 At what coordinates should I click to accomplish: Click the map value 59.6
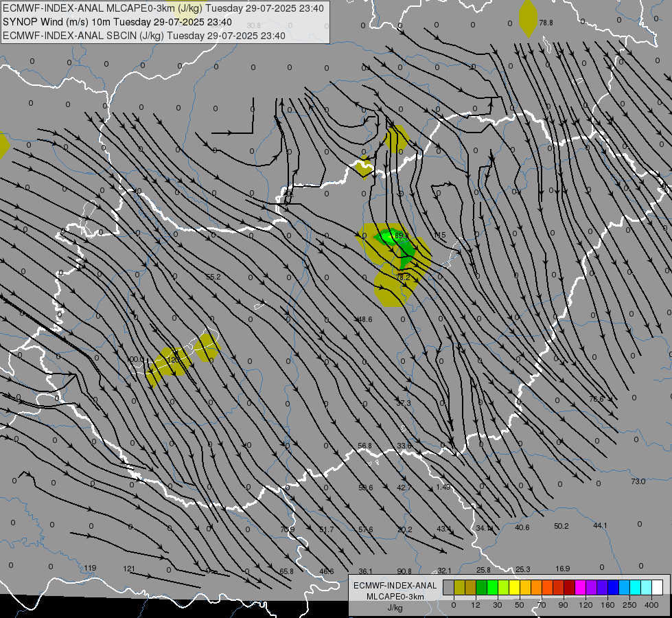(x=366, y=488)
